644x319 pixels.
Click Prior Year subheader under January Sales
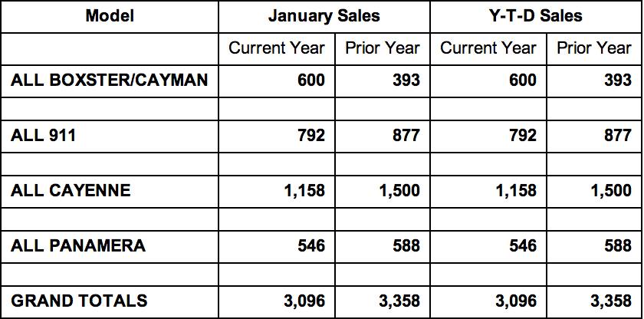pos(382,48)
